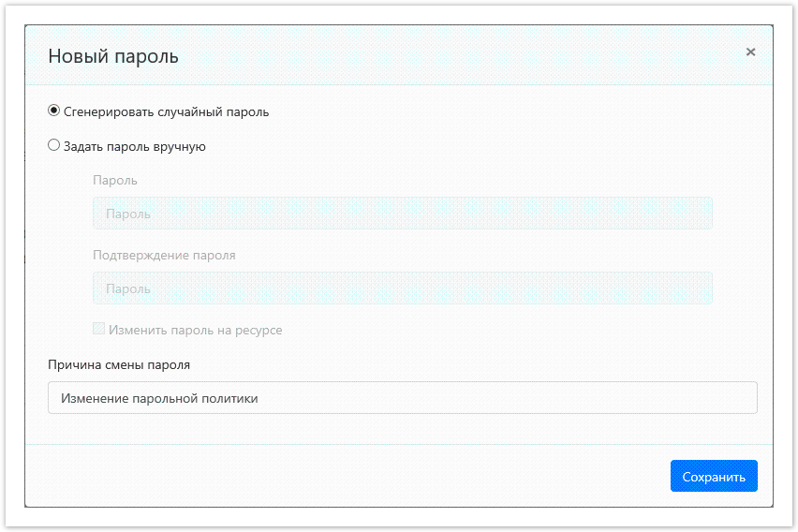
Task: Click the Новый пароль dialog title
Action: (x=113, y=56)
